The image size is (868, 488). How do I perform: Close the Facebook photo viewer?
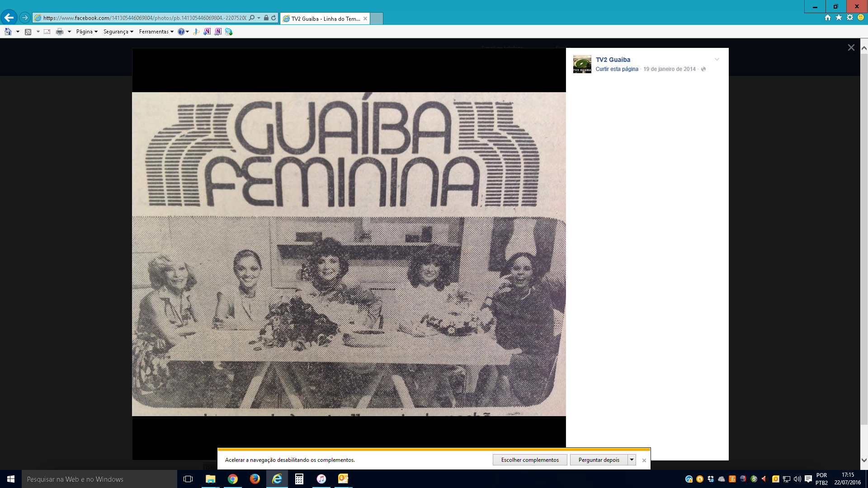[x=851, y=47]
